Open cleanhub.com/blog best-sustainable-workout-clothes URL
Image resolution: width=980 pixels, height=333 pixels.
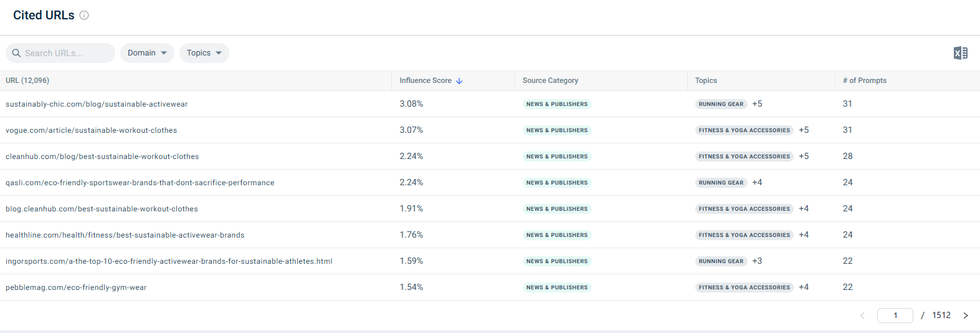tap(102, 157)
